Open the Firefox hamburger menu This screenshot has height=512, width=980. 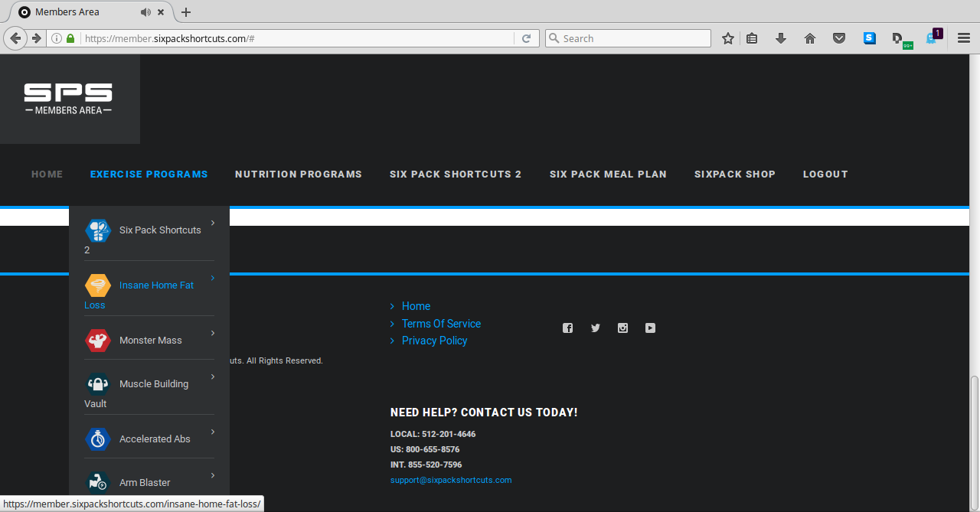point(964,38)
